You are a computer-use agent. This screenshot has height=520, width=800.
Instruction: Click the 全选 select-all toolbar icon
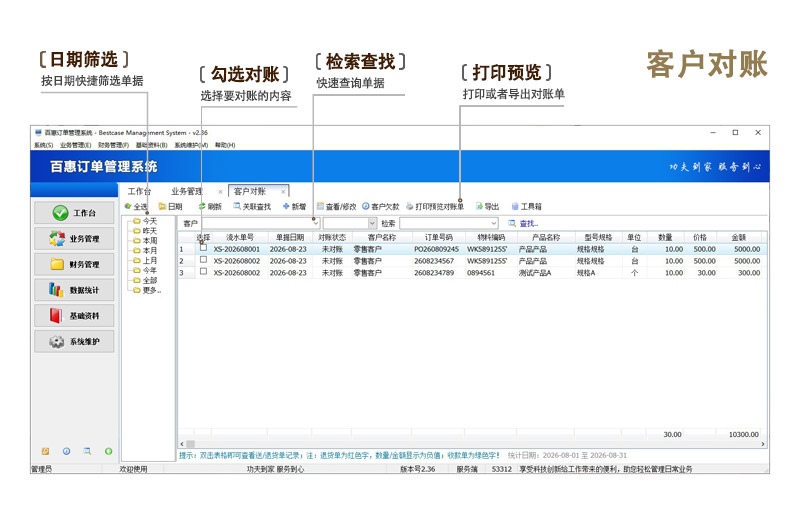point(128,206)
